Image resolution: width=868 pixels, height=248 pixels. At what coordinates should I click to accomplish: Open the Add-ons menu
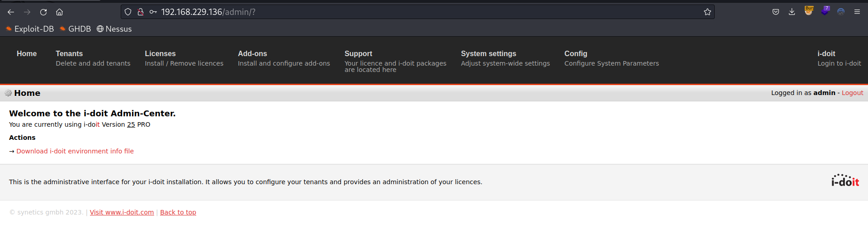click(x=284, y=58)
